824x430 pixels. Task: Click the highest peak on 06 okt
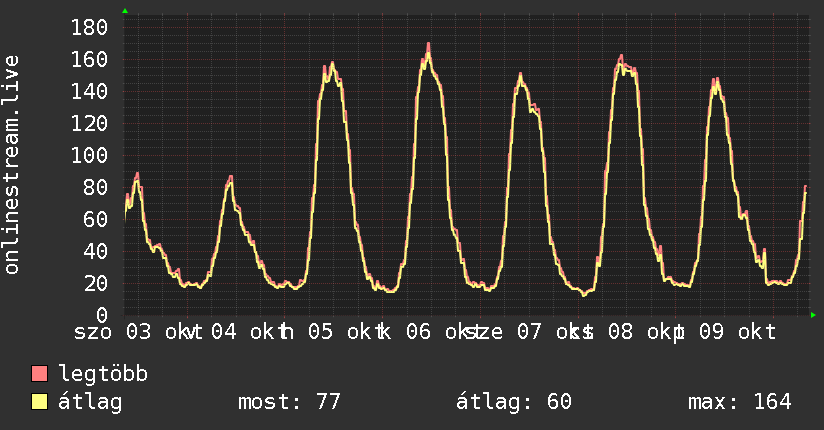click(x=429, y=45)
